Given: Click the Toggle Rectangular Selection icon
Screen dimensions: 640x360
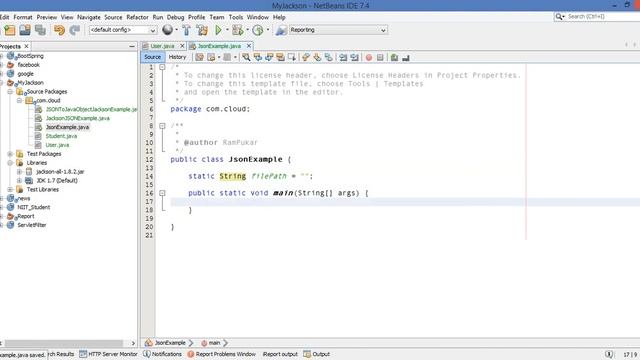Looking at the screenshot, I should (292, 58).
